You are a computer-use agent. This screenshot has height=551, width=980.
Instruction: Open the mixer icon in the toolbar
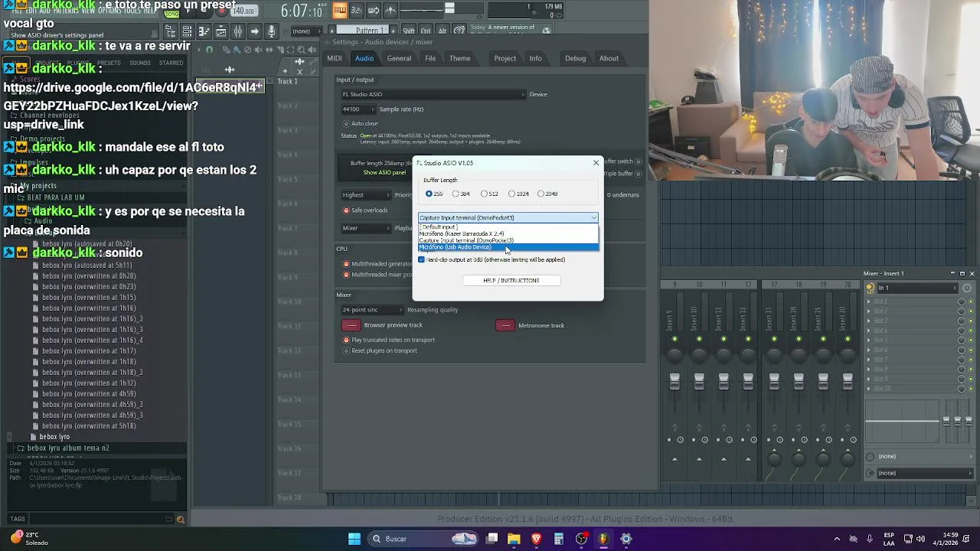coord(238,31)
